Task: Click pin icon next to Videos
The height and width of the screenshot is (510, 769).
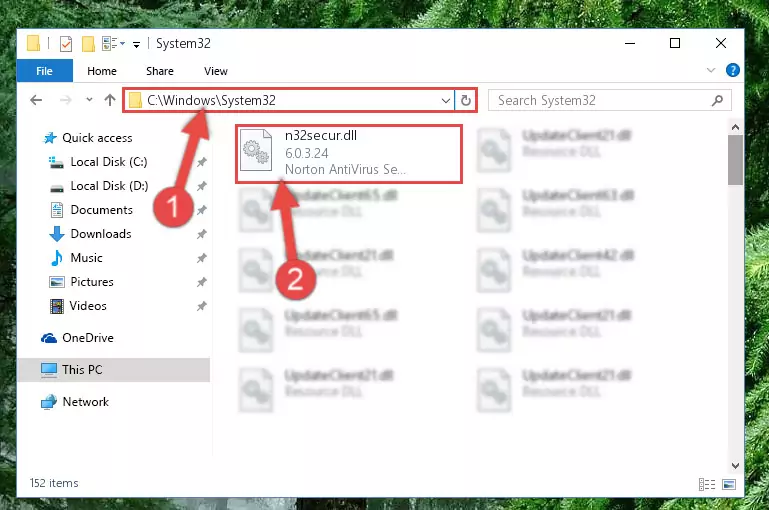Action: pos(202,306)
